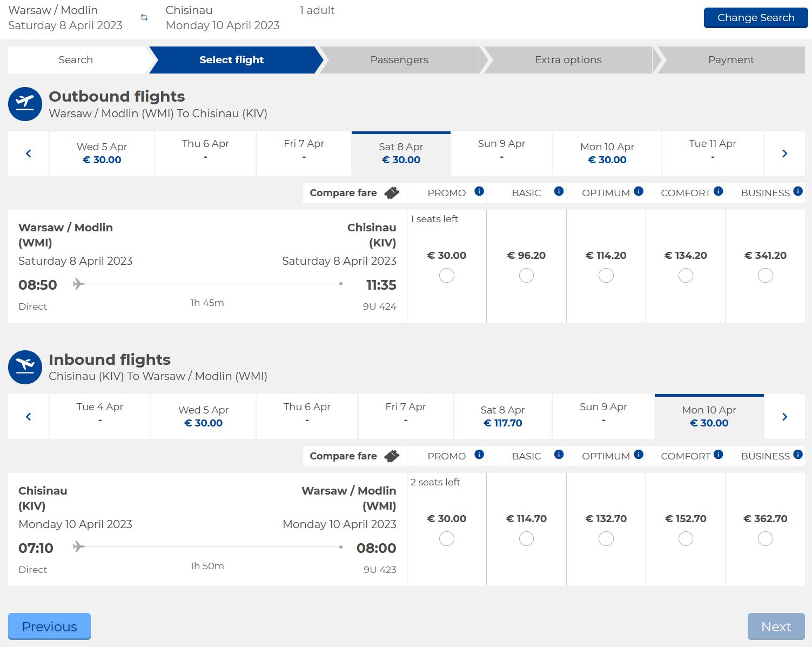This screenshot has height=647, width=812.
Task: Select outbound PROMO fare € 30.00 radio
Action: 447,276
